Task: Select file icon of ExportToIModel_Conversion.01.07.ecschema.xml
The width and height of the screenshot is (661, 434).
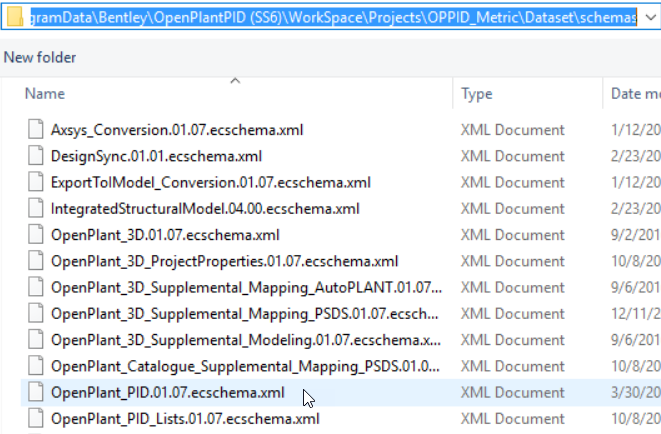Action: pos(35,182)
